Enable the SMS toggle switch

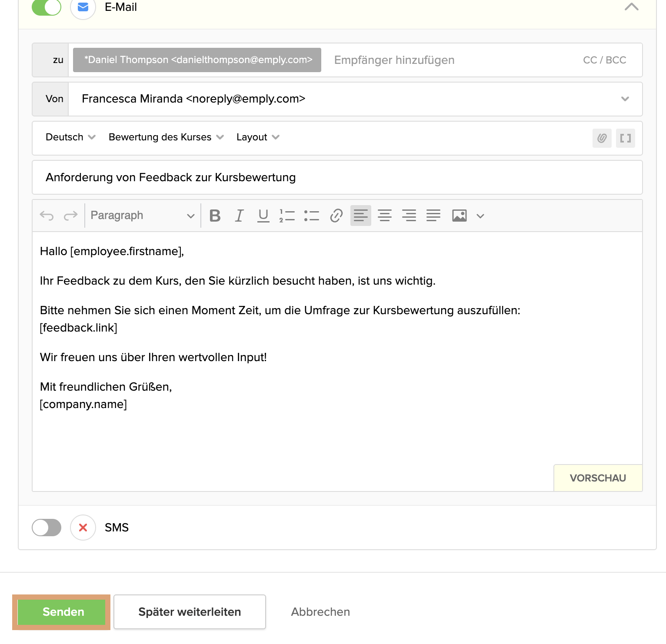click(47, 528)
